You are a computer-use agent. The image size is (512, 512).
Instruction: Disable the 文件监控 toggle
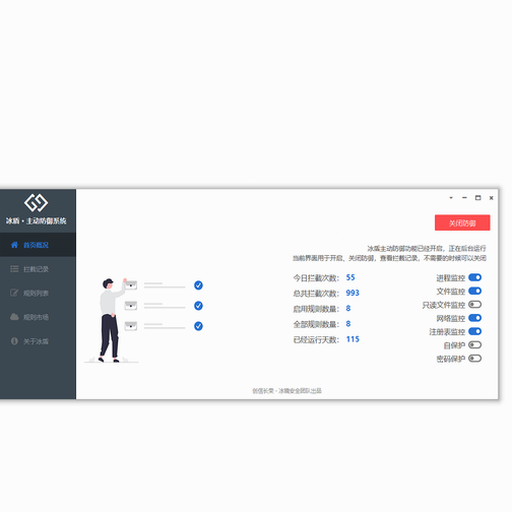click(x=475, y=291)
